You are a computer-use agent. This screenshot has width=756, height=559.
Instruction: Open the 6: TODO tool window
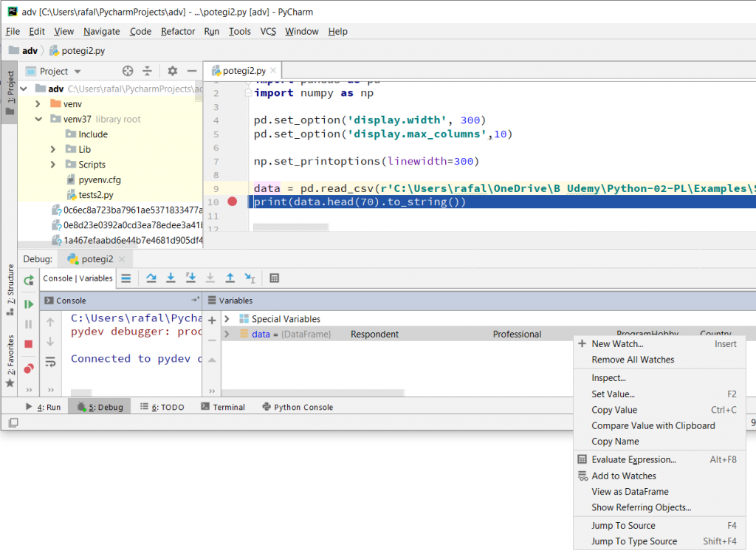point(162,407)
